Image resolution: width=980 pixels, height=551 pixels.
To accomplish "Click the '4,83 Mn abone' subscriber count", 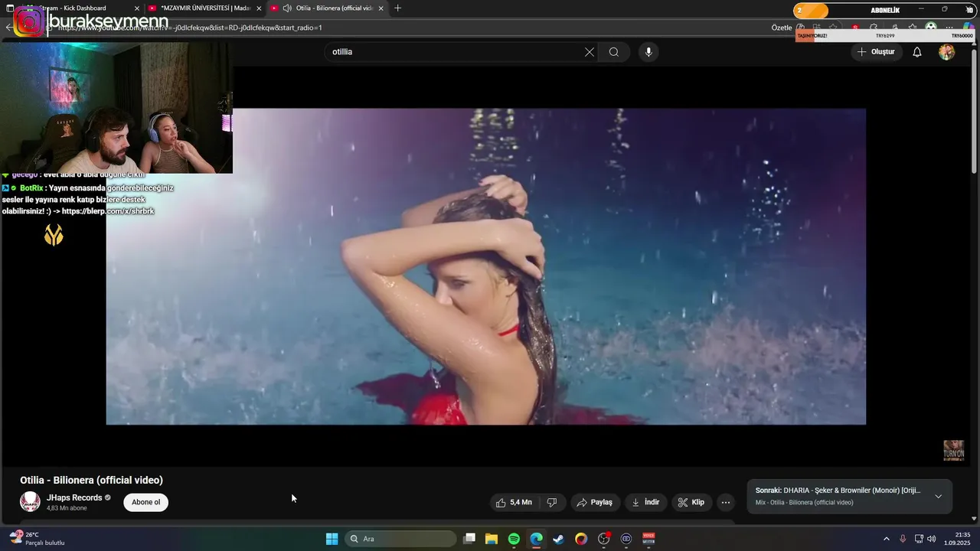I will pos(67,508).
